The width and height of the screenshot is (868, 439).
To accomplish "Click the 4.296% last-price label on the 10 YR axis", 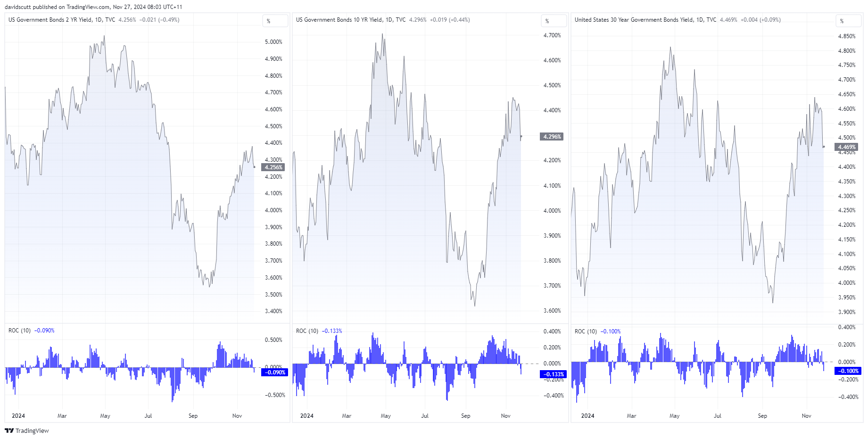I will [x=552, y=137].
